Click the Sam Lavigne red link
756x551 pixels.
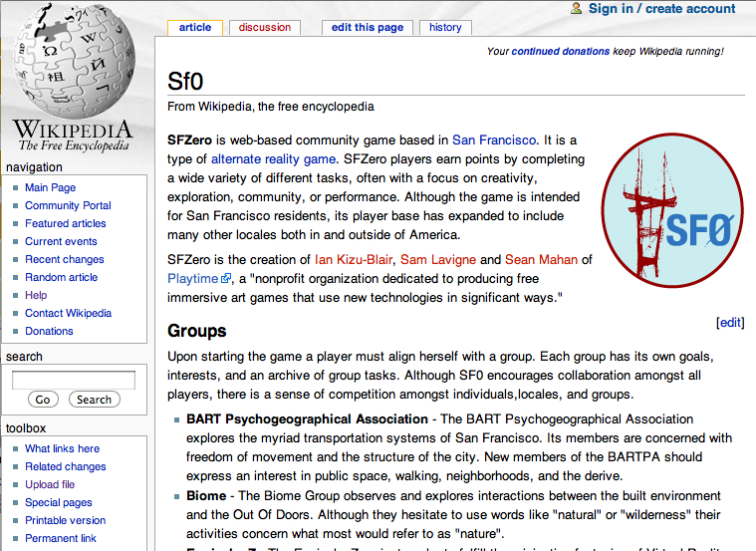pos(438,260)
